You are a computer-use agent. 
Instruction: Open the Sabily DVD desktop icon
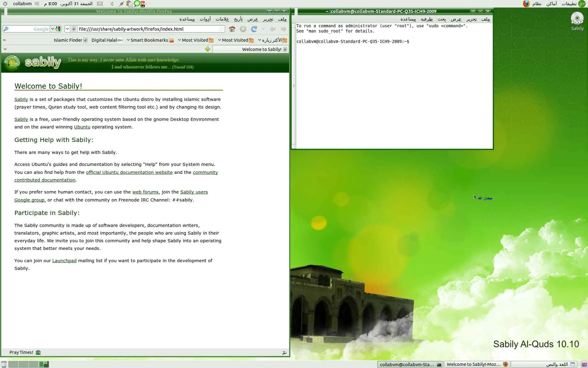click(577, 19)
